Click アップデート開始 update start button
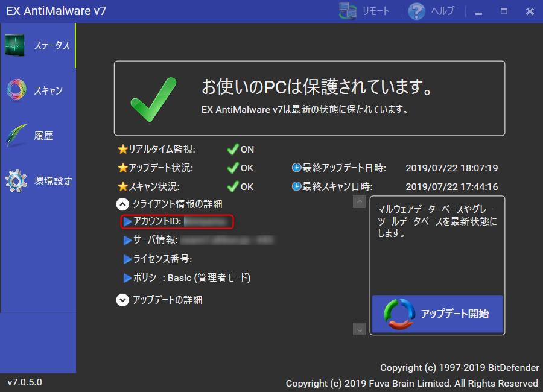The image size is (543, 392). coord(437,314)
